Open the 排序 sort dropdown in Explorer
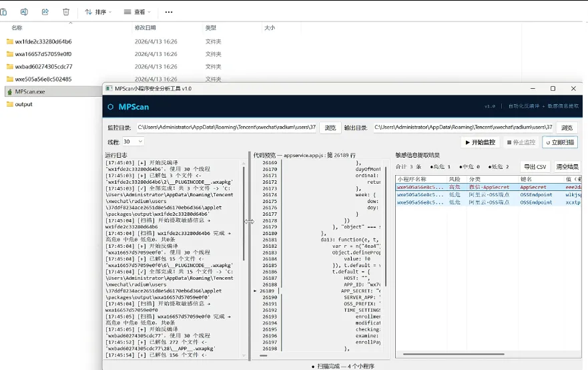 [x=98, y=12]
